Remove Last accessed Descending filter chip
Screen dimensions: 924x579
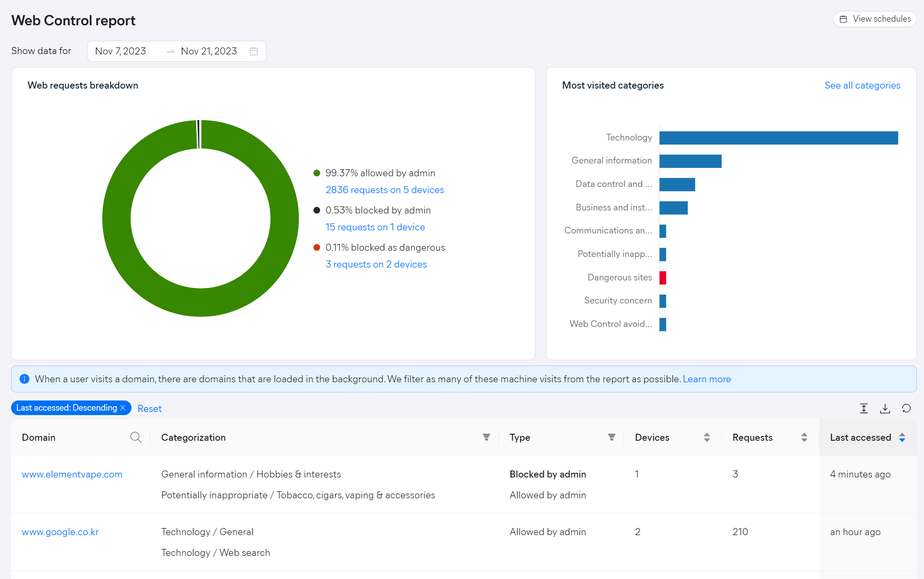pos(123,408)
